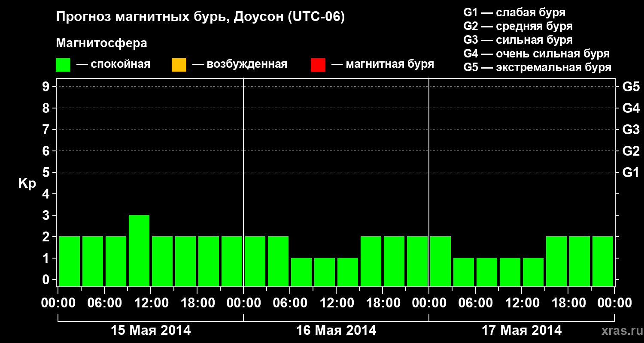Click the red 'магнитная буря' legend swatch

point(318,65)
